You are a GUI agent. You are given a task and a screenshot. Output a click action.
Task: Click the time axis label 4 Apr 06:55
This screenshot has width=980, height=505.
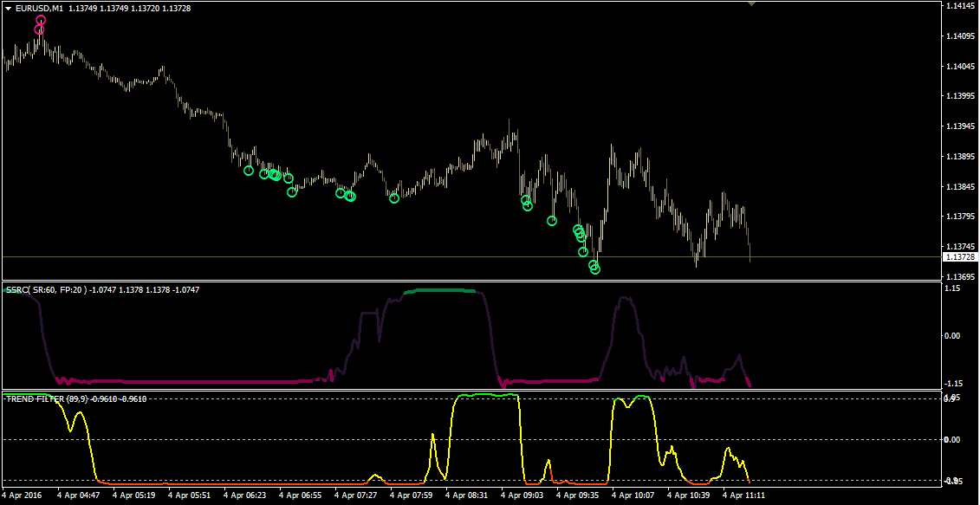click(x=302, y=495)
